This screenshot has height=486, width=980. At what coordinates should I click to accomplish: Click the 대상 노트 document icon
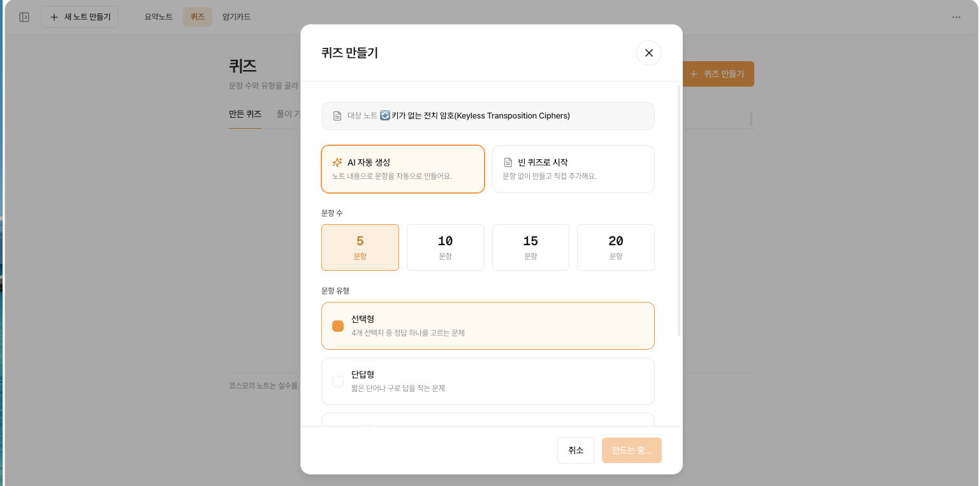tap(337, 116)
